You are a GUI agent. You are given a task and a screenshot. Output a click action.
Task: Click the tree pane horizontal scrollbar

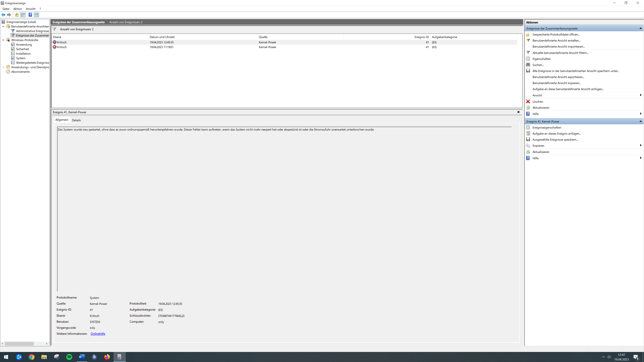coord(19,344)
